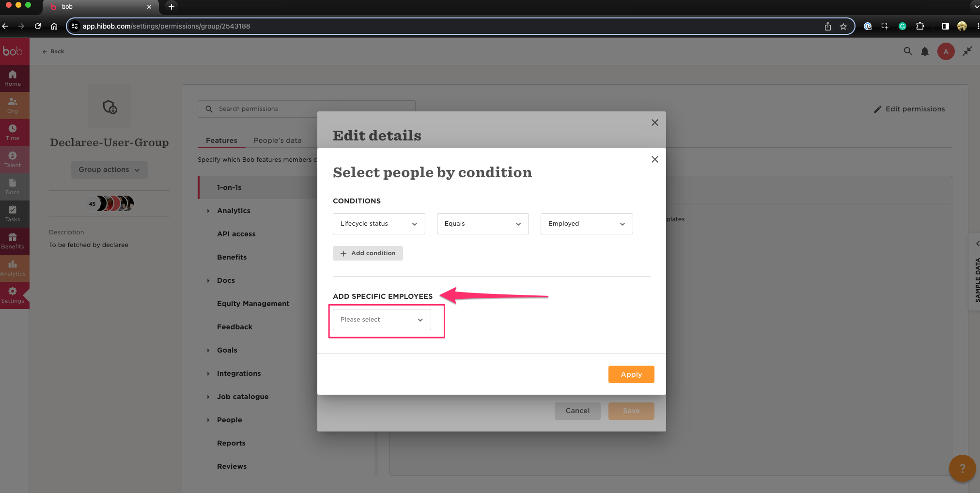This screenshot has width=980, height=493.
Task: Go to Tasks in the sidebar
Action: (x=13, y=213)
